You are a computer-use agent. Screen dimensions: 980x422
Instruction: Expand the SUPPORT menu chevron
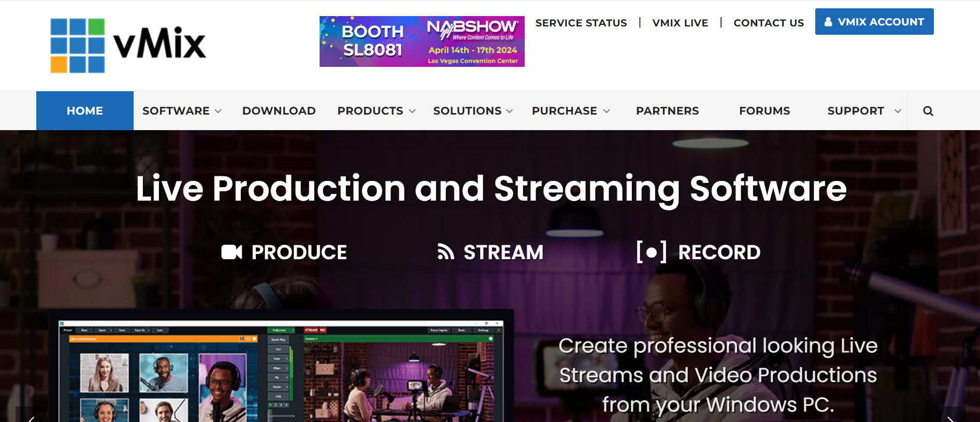[x=898, y=111]
